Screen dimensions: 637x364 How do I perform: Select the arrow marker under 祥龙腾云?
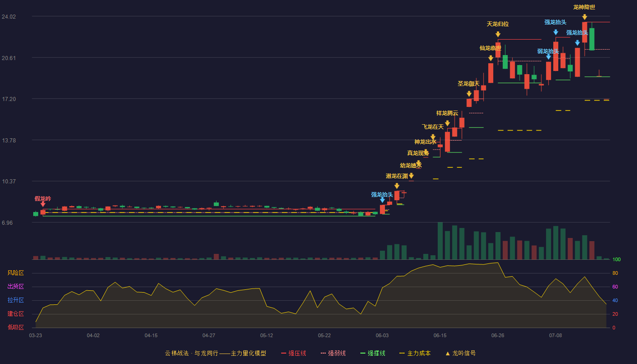[447, 123]
